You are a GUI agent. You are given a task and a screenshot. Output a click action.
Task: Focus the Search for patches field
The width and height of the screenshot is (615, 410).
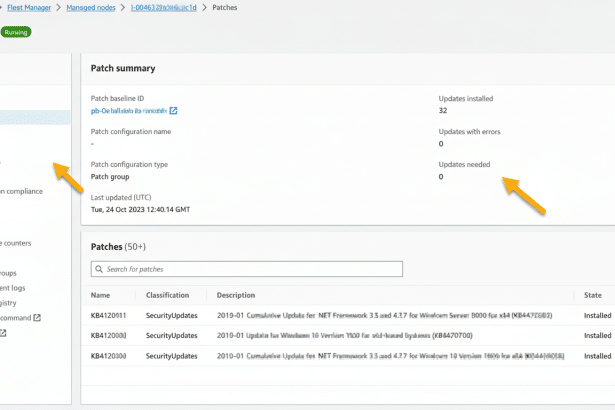pyautogui.click(x=247, y=269)
